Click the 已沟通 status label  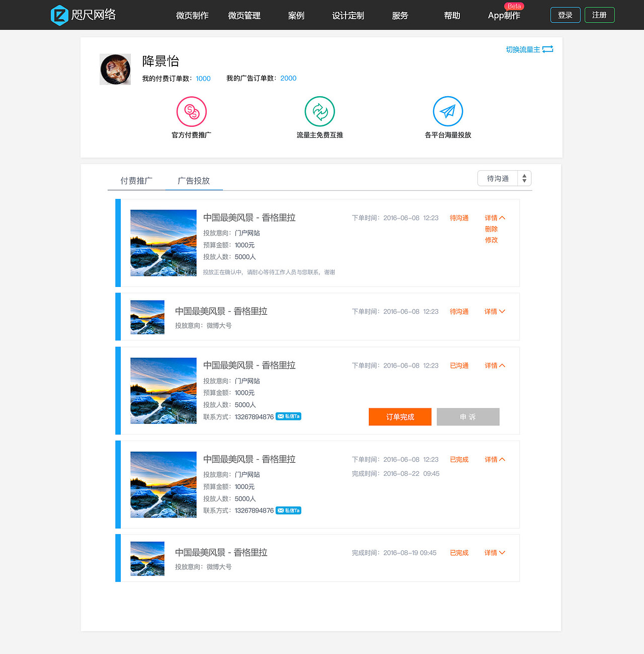[x=459, y=366]
